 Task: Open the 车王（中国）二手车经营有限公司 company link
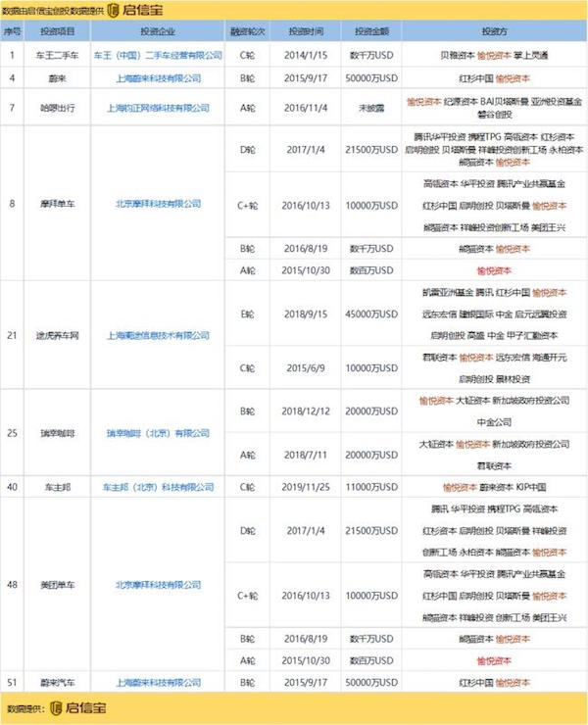point(158,55)
